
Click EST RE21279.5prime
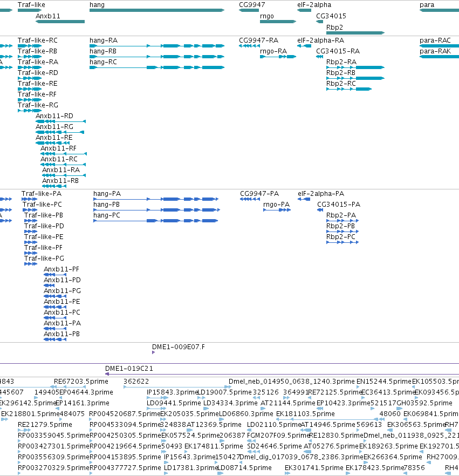coord(45,425)
